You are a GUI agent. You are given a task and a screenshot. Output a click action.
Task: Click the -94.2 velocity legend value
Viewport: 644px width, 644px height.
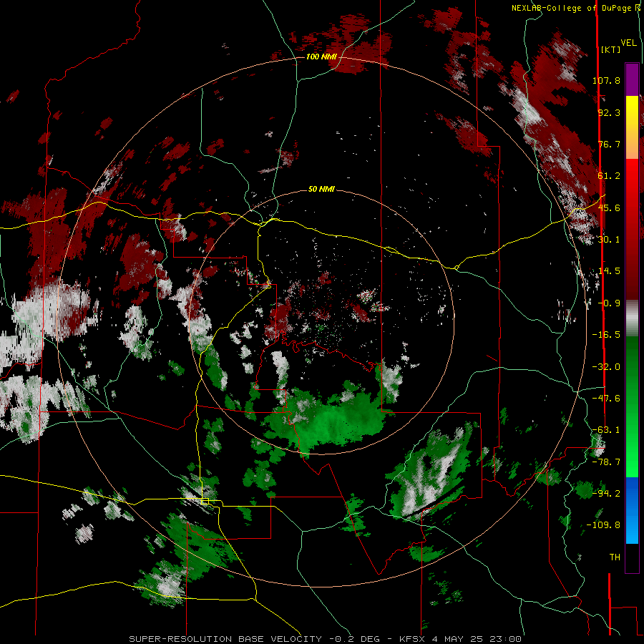pyautogui.click(x=606, y=493)
